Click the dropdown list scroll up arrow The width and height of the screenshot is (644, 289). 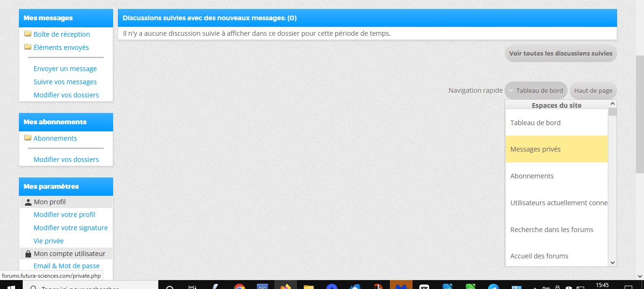(x=612, y=104)
